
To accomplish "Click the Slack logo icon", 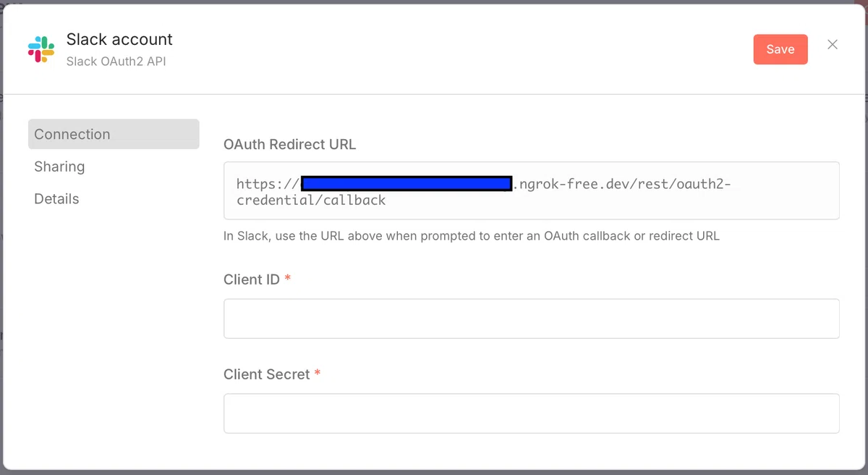I will 41,49.
